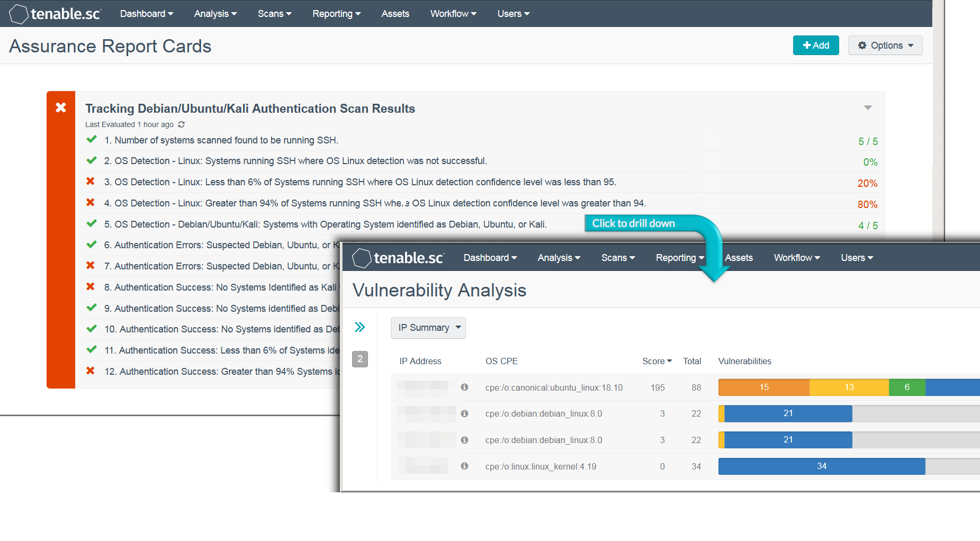980x541 pixels.
Task: Click the Total column header
Action: pyautogui.click(x=692, y=361)
